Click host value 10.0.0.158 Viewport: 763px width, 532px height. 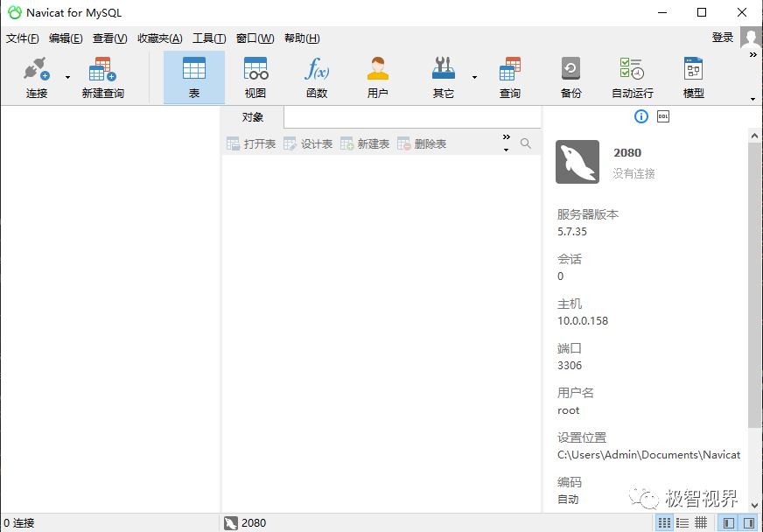click(x=583, y=321)
